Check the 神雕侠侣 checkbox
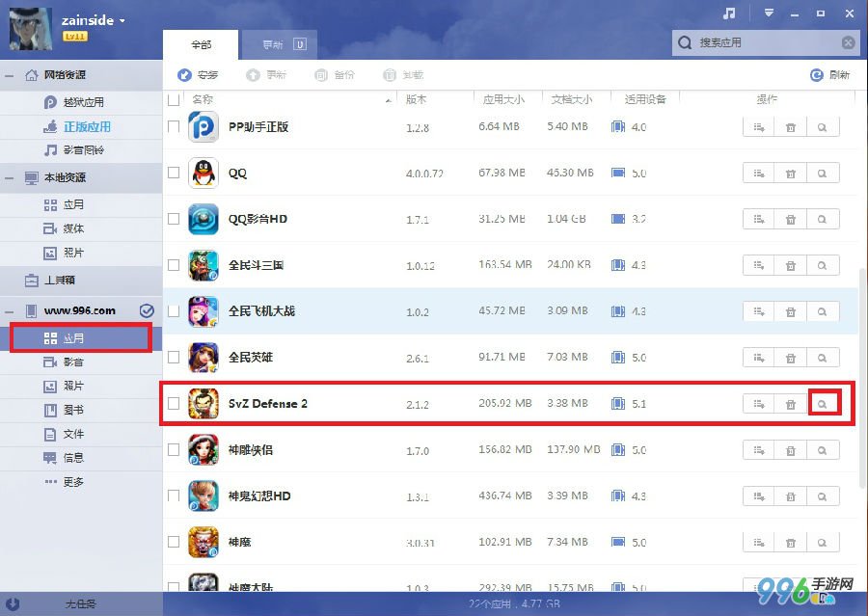Viewport: 868px width, 616px height. [x=174, y=450]
